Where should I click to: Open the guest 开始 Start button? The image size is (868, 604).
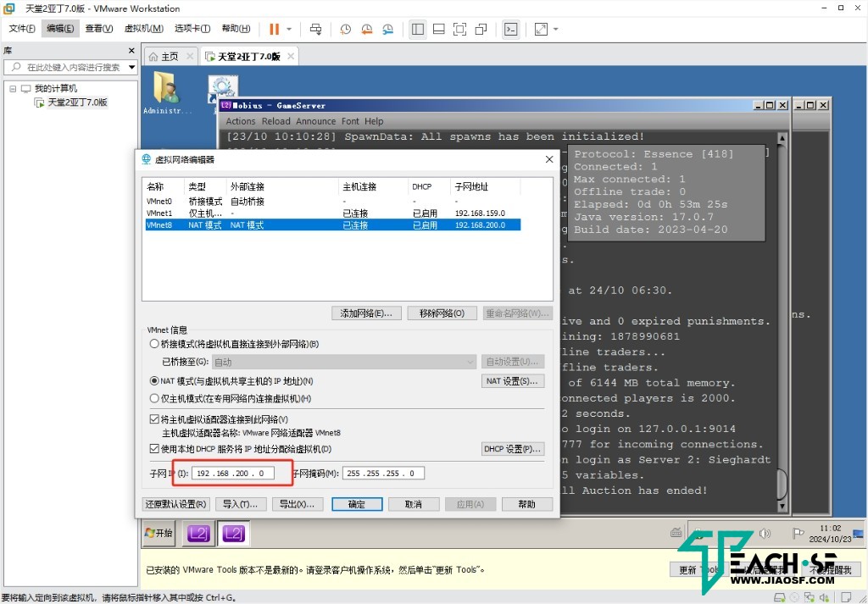click(159, 533)
